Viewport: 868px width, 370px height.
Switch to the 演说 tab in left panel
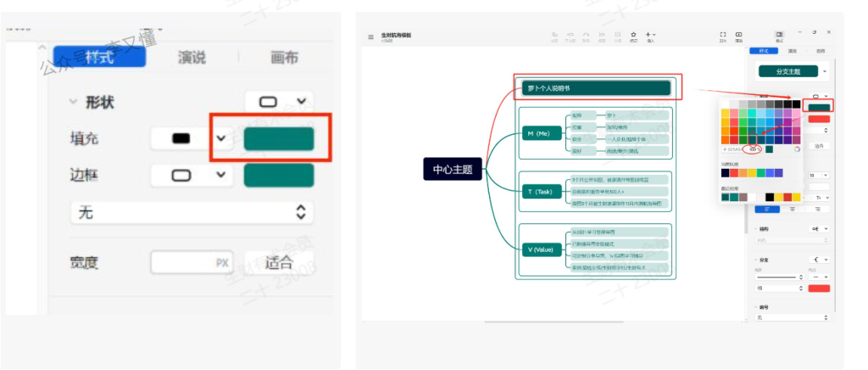tap(192, 58)
